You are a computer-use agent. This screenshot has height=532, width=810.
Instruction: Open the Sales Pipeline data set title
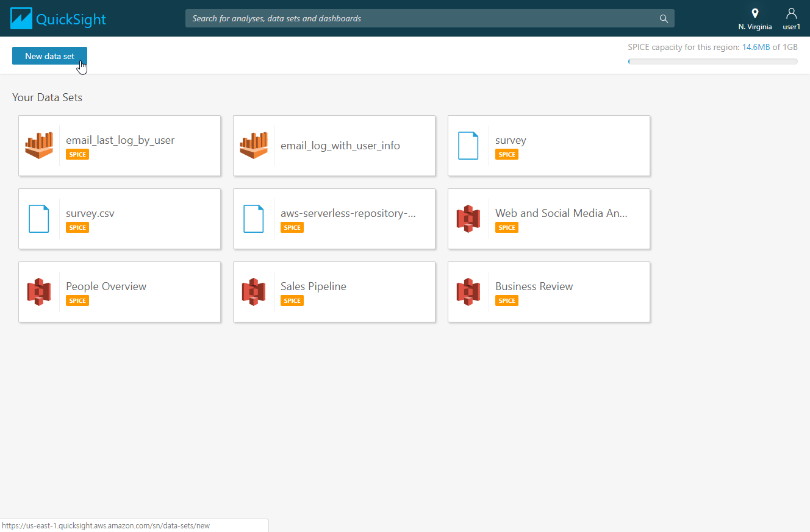click(314, 286)
